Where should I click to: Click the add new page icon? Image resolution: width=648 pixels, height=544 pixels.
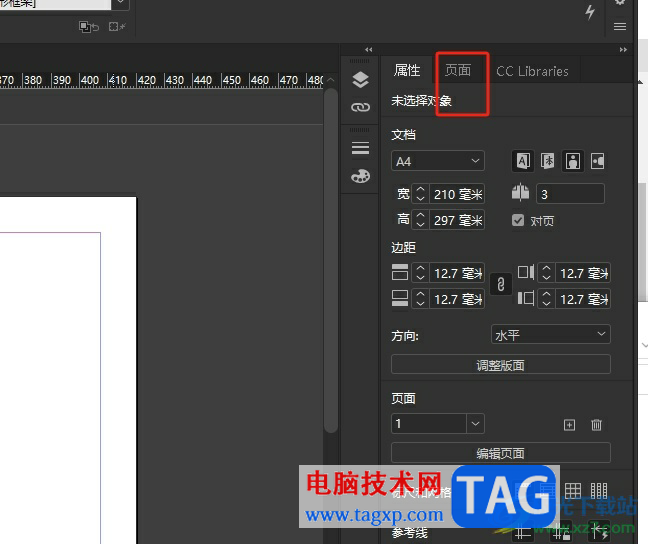tap(569, 425)
